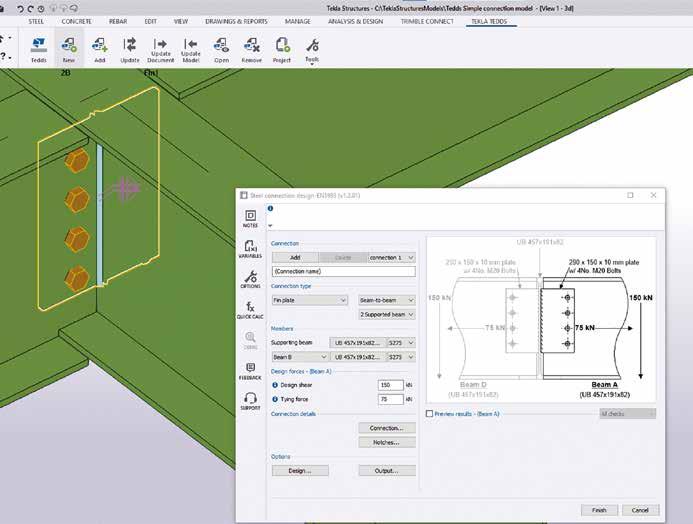This screenshot has width=693, height=524.
Task: Click the redo arrow in title bar
Action: pos(30,8)
